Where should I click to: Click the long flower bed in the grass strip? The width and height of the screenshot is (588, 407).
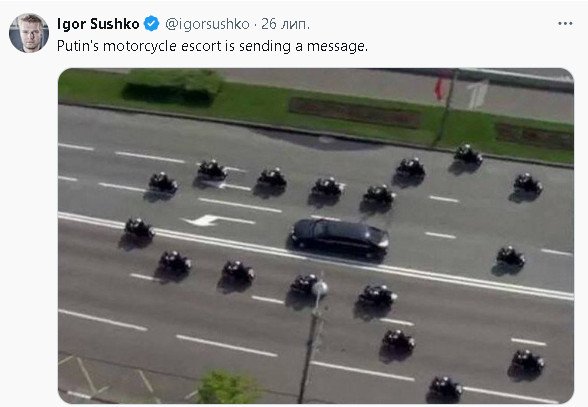point(354,112)
